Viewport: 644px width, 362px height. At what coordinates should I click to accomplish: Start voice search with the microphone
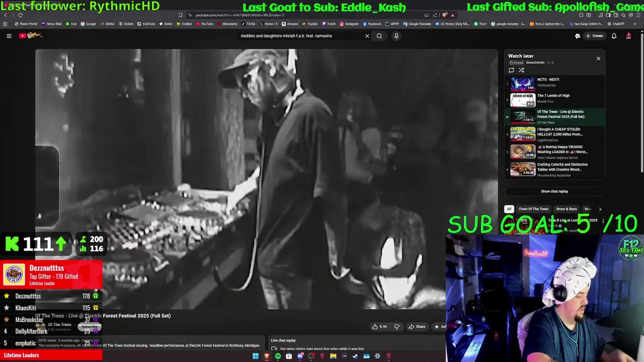click(x=396, y=36)
